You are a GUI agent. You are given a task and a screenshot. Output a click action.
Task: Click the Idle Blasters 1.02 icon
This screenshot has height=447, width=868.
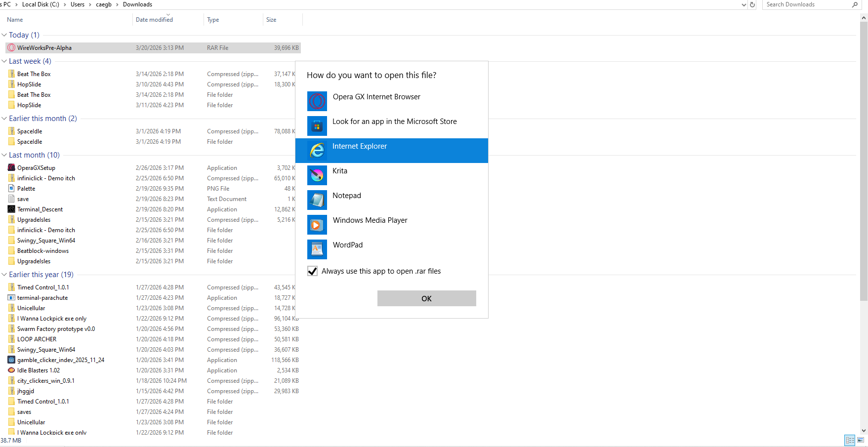pos(11,370)
